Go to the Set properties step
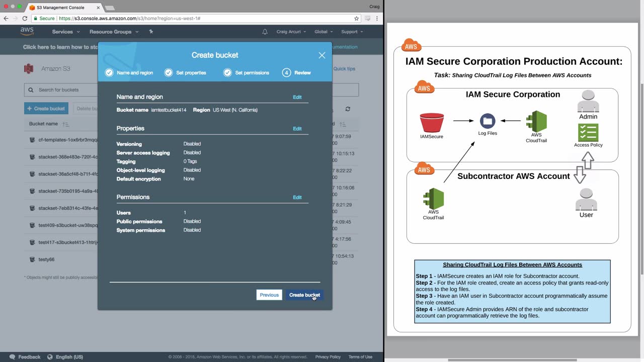The width and height of the screenshot is (644, 362). [185, 73]
